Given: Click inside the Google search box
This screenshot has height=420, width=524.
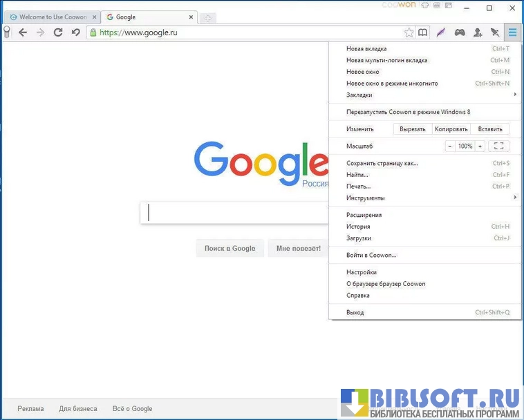Looking at the screenshot, I should pos(235,213).
